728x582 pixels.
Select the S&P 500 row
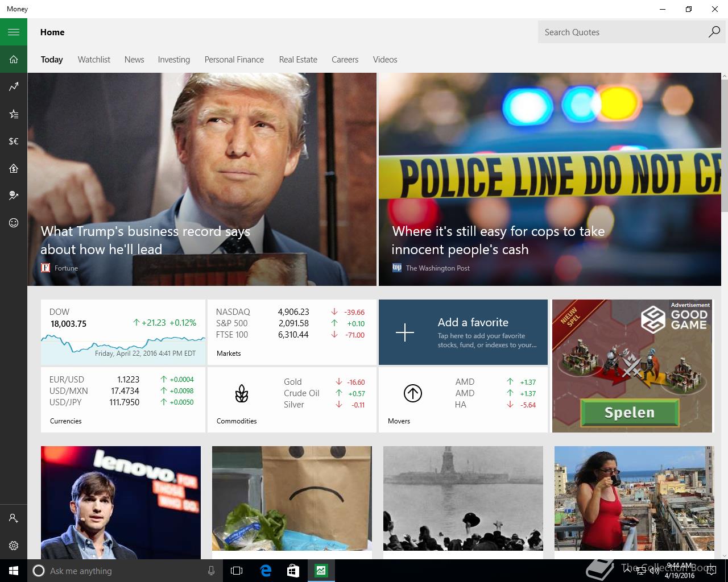(x=290, y=323)
